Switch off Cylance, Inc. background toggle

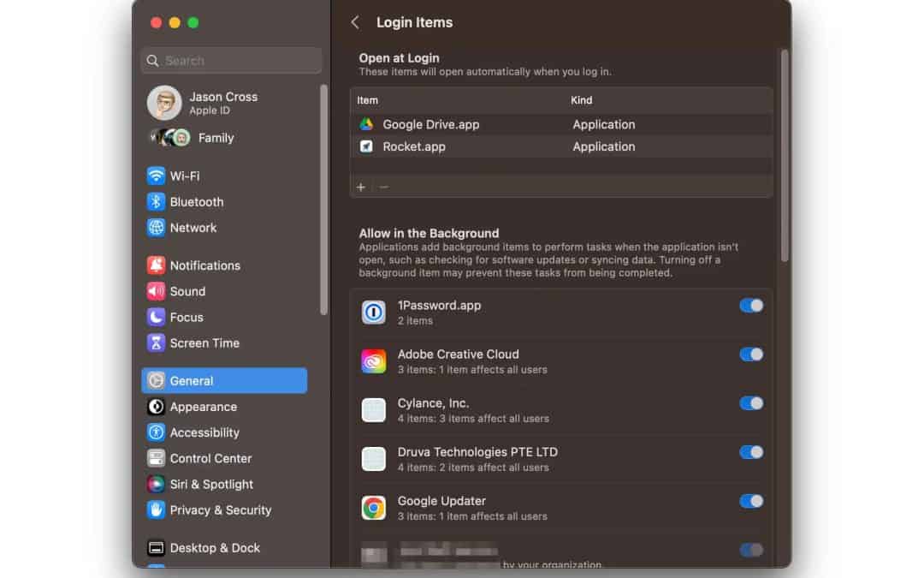[750, 403]
